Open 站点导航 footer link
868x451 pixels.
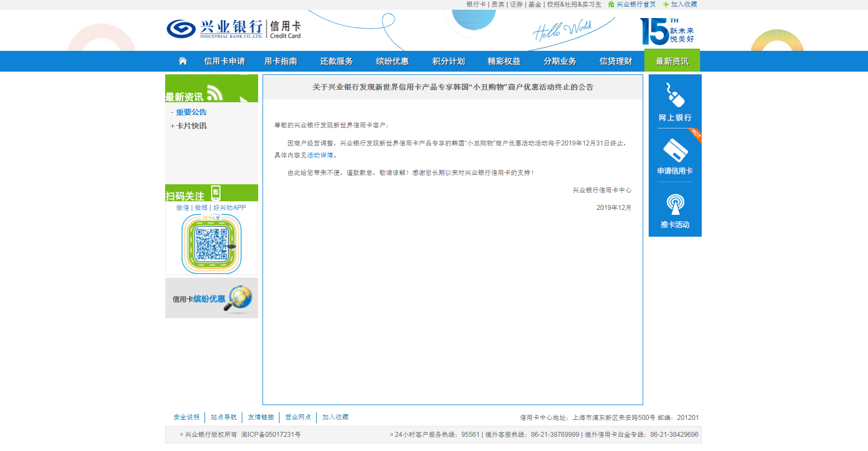click(224, 417)
